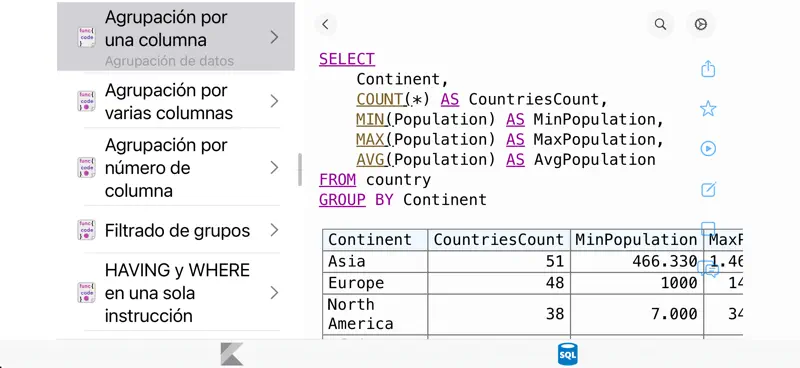Click the code icon beside Agrupación por número de columna
The width and height of the screenshot is (800, 368).
(x=86, y=167)
